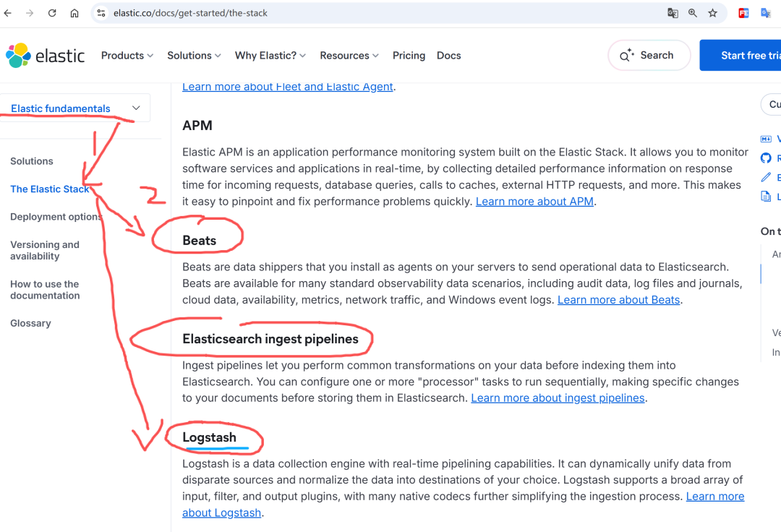This screenshot has height=532, width=781.
Task: Click the translate page icon in address bar
Action: 673,13
